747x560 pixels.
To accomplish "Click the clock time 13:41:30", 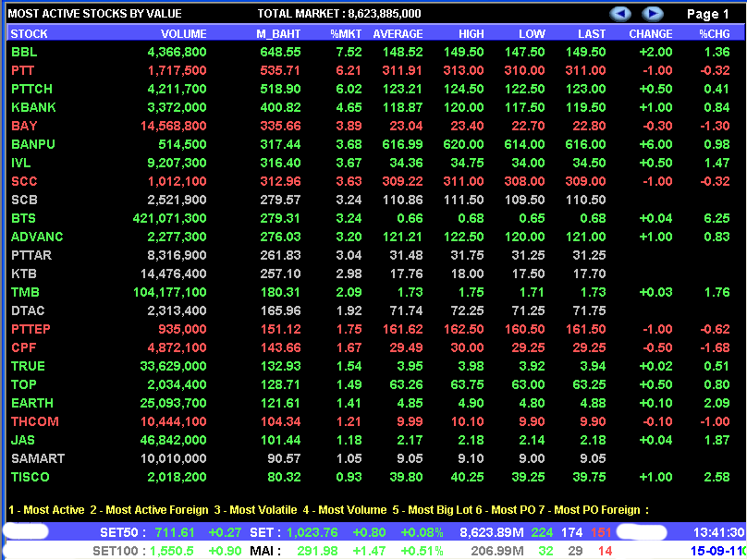I will (x=717, y=532).
